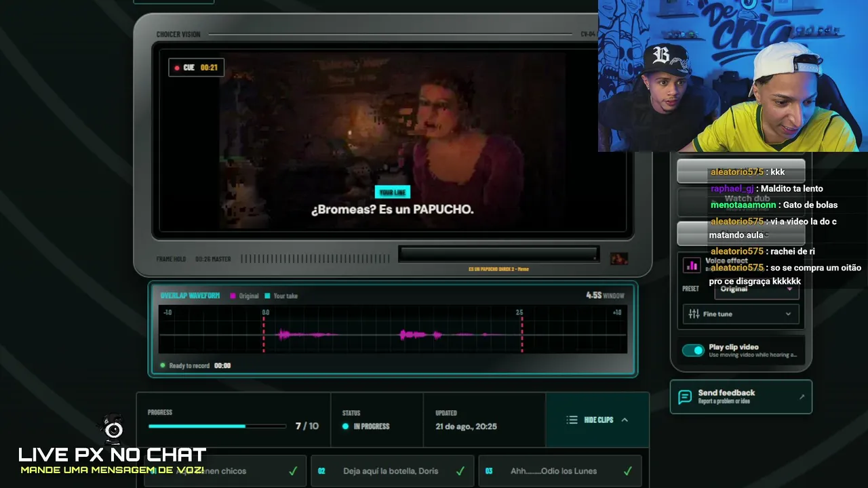
Task: Click the In Progress status dot
Action: [345, 426]
